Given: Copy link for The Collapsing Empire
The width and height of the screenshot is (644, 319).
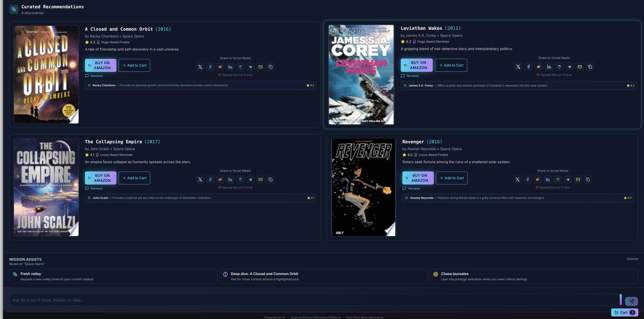Looking at the screenshot, I should pos(271,179).
